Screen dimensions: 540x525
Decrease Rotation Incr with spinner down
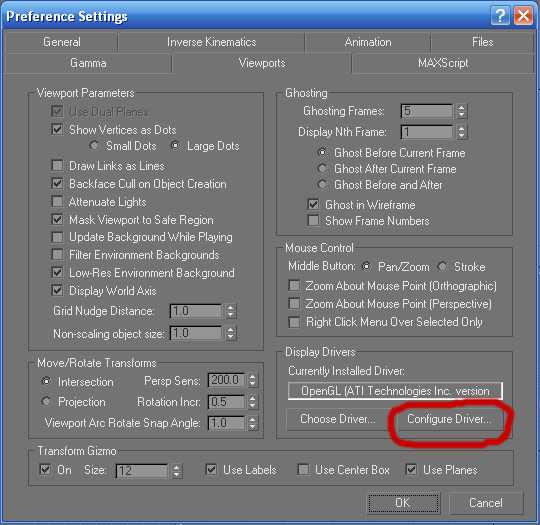point(253,405)
